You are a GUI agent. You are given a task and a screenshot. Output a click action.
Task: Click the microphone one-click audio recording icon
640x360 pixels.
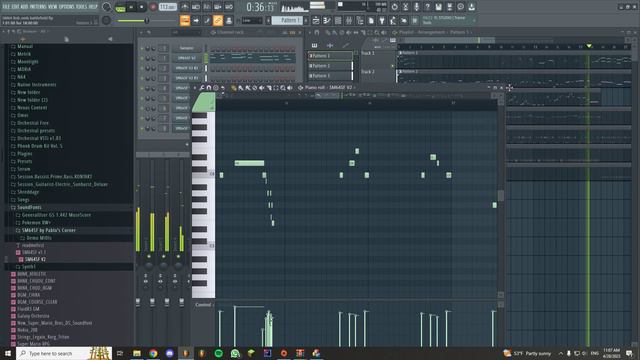(416, 7)
